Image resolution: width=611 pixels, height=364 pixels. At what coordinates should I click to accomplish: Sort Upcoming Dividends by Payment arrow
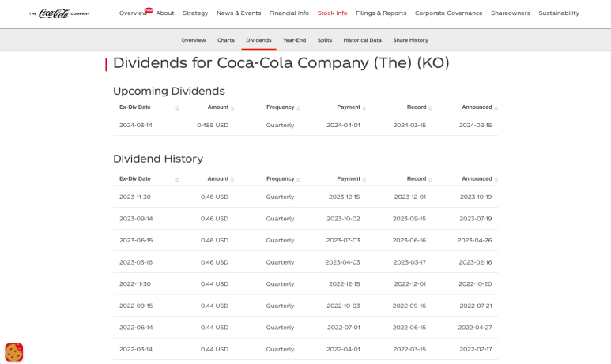pos(364,108)
